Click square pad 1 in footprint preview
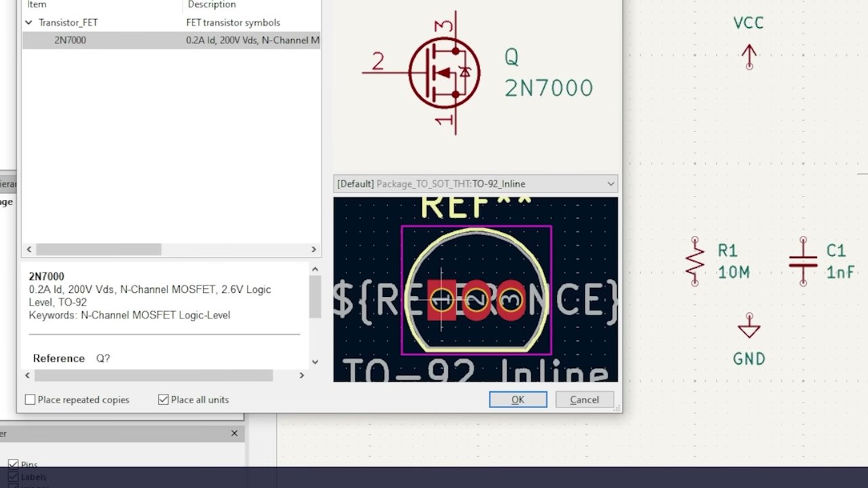The height and width of the screenshot is (488, 868). tap(441, 300)
